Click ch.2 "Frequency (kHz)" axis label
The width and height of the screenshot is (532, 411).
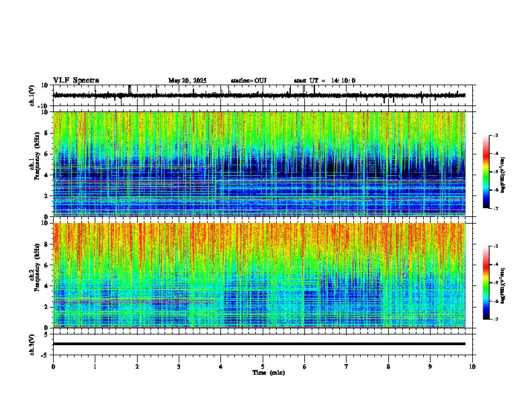tap(38, 267)
